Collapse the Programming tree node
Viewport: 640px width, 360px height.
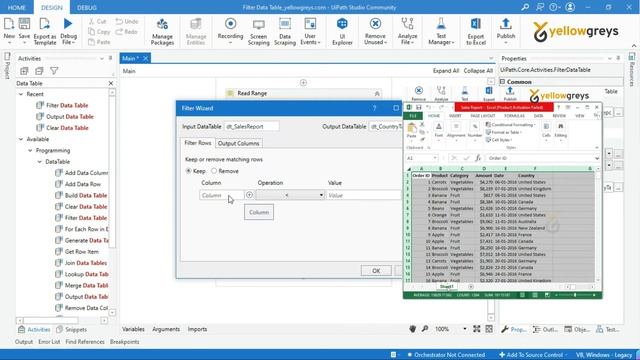click(x=30, y=151)
